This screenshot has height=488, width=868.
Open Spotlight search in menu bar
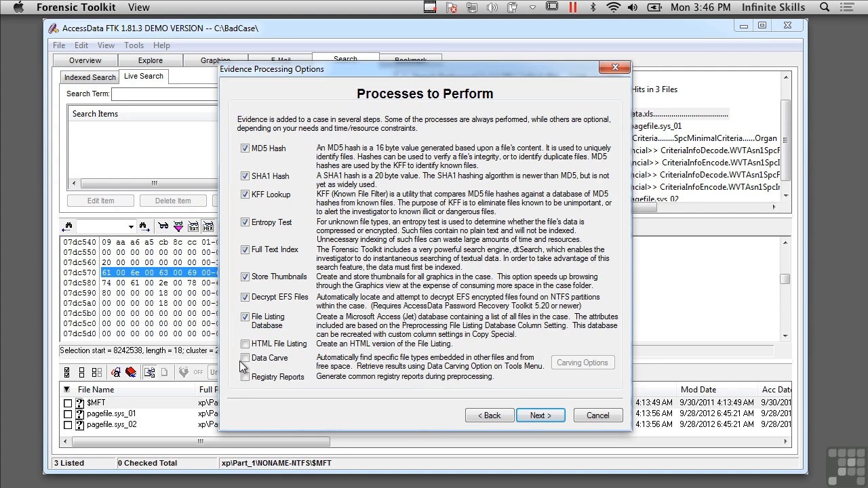point(825,7)
